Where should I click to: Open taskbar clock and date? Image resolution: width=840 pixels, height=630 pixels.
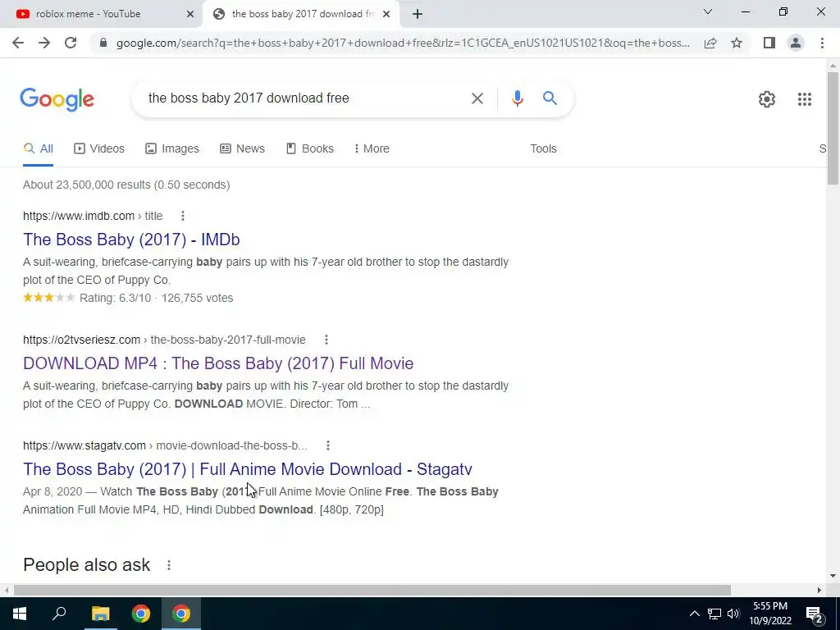769,614
